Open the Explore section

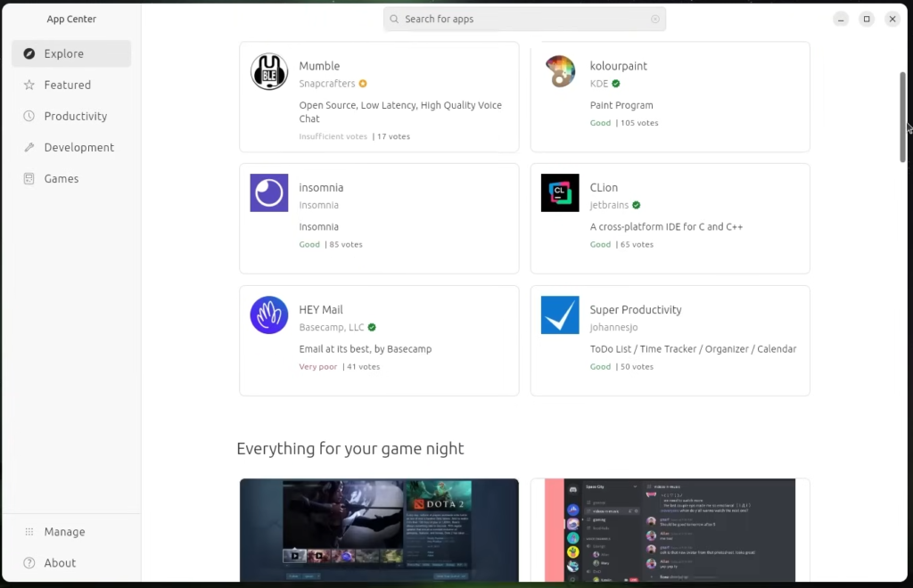pos(71,53)
